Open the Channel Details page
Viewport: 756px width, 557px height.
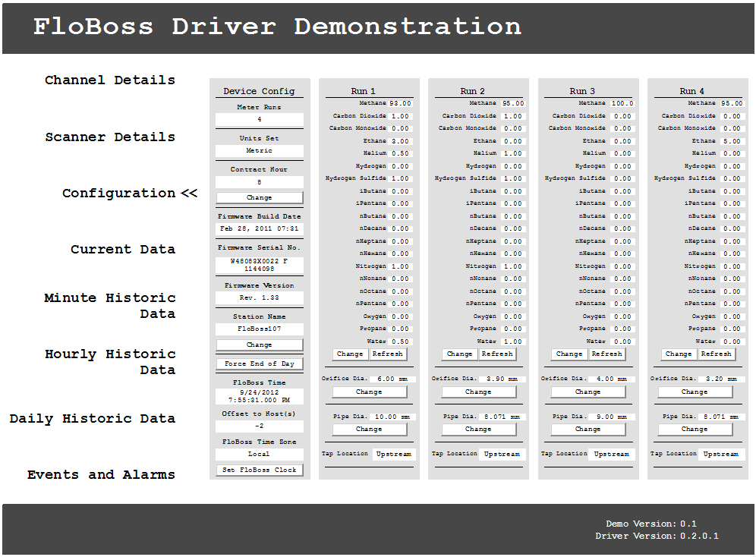110,80
